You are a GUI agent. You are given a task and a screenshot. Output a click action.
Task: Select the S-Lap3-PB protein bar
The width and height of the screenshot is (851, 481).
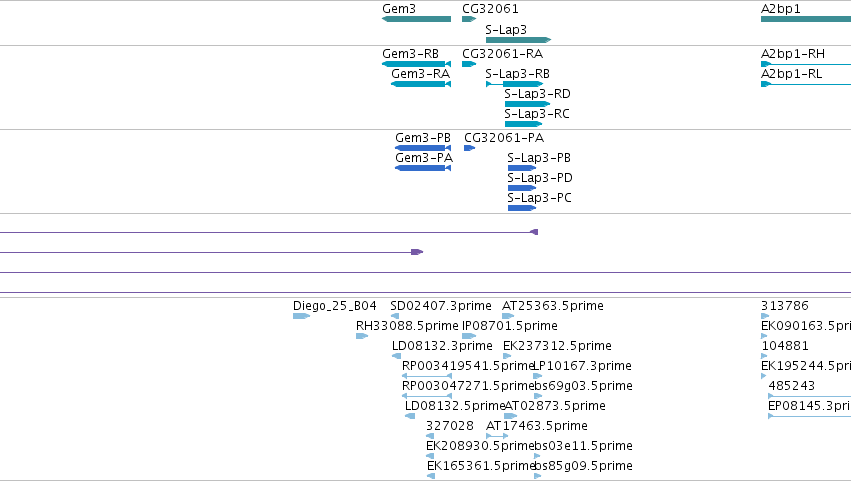tap(522, 168)
